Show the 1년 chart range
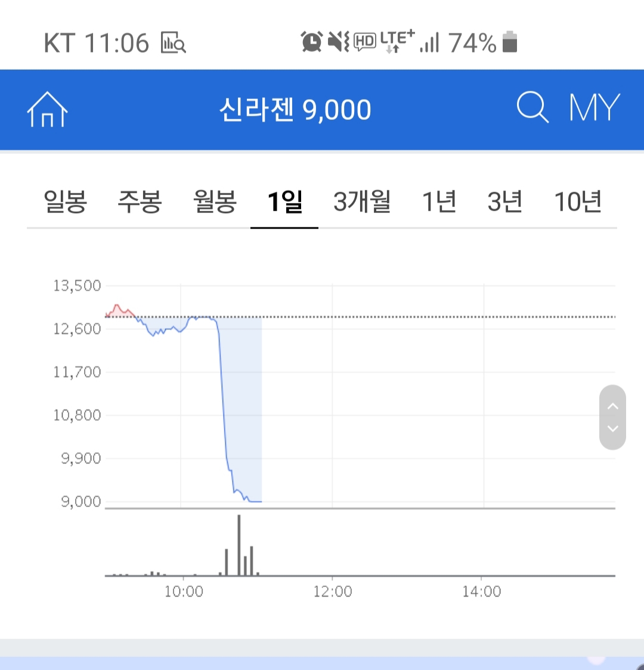Image resolution: width=644 pixels, height=670 pixels. (439, 202)
